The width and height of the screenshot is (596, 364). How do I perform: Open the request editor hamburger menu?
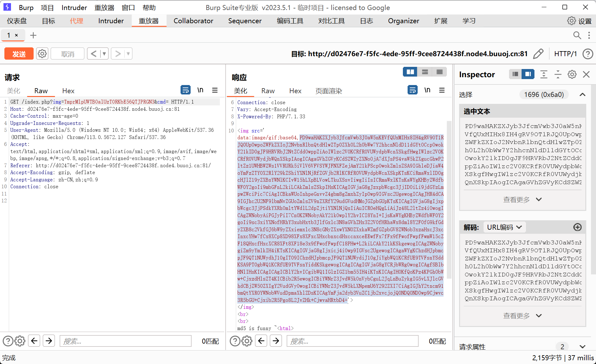pyautogui.click(x=215, y=90)
